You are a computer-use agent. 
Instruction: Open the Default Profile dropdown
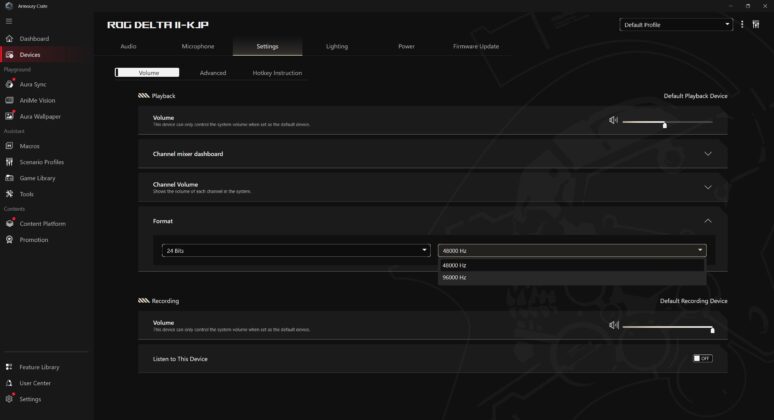click(x=676, y=25)
